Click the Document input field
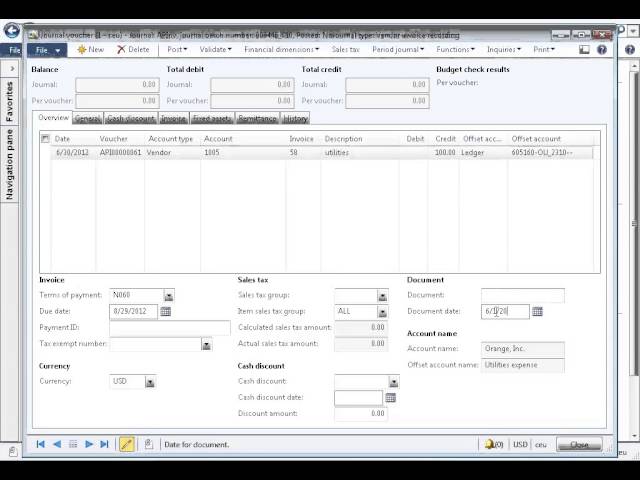Viewport: 640px width, 480px height. tap(523, 295)
